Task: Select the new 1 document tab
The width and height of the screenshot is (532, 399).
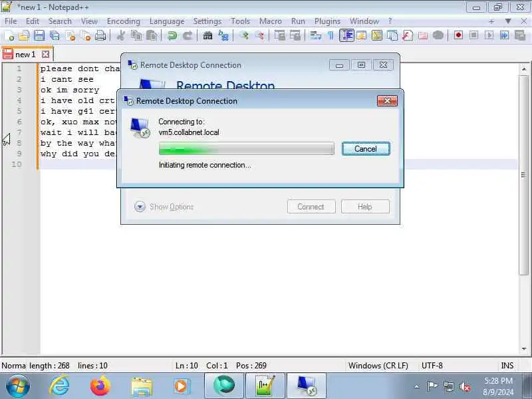Action: [x=25, y=55]
